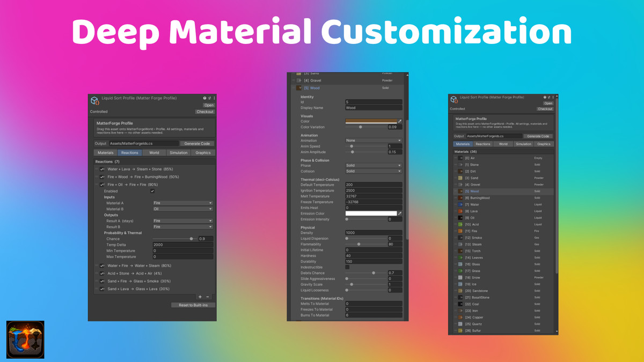Click the Gravel icon in the middle panel
Image resolution: width=644 pixels, height=362 pixels.
pos(299,80)
